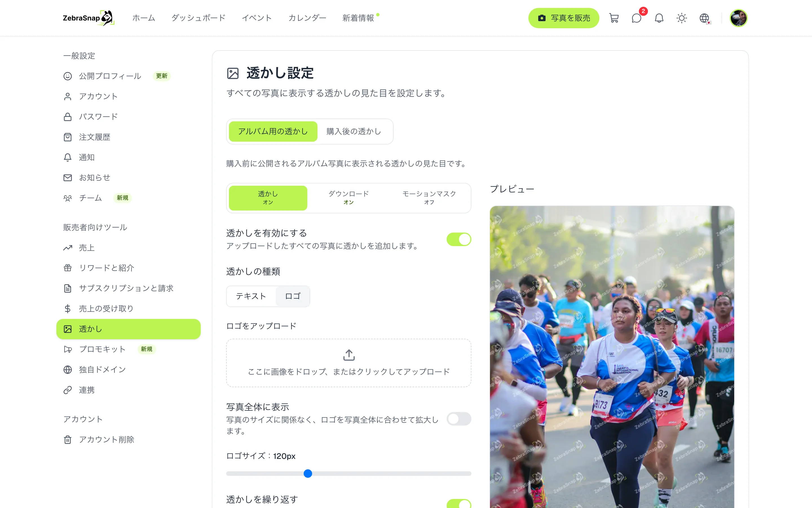
Task: Go to ホーム in top navigation
Action: point(144,18)
